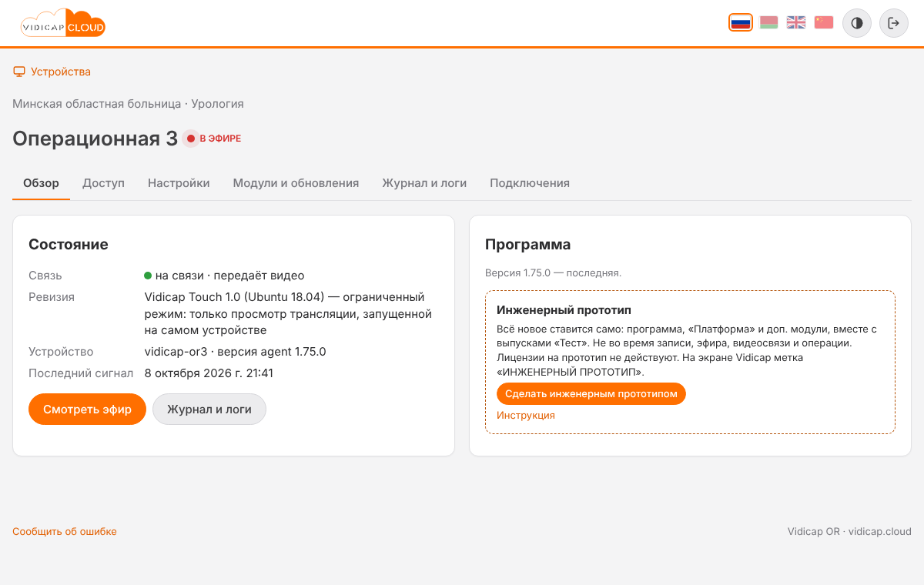Open the Обзор tab
The width and height of the screenshot is (924, 585).
41,183
